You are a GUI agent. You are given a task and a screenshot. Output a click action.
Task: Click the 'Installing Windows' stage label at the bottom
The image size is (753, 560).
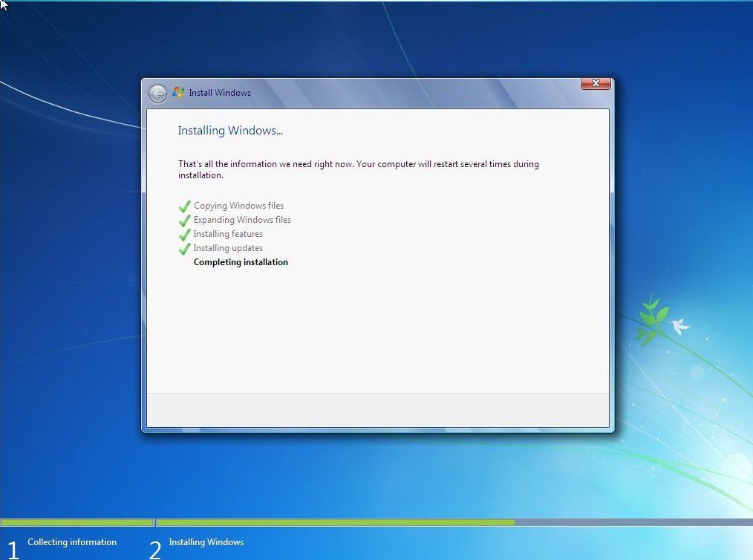(206, 542)
